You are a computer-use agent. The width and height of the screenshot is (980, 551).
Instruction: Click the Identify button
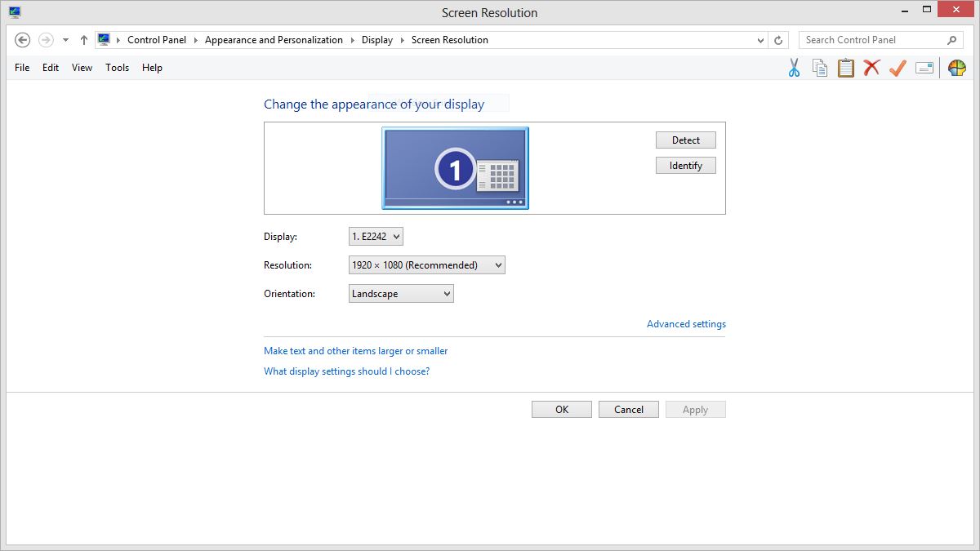(686, 166)
